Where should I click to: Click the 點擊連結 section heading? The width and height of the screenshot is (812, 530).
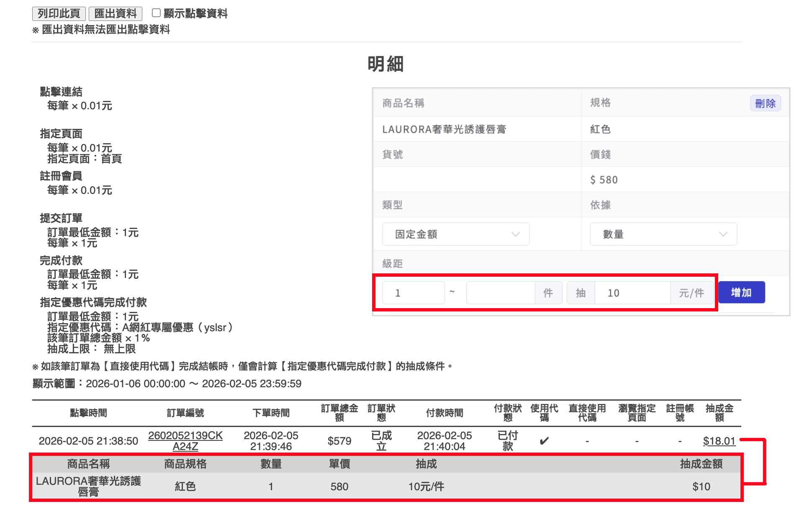[x=61, y=92]
